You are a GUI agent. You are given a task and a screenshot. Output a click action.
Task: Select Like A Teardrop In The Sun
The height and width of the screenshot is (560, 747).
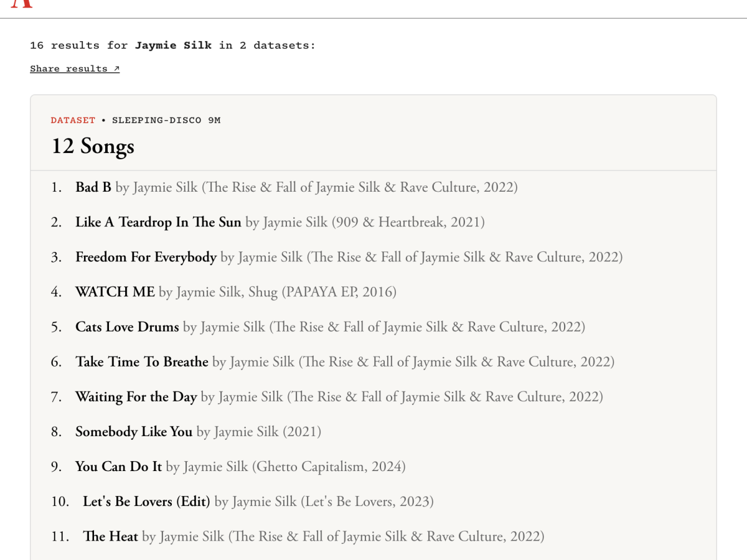point(158,222)
